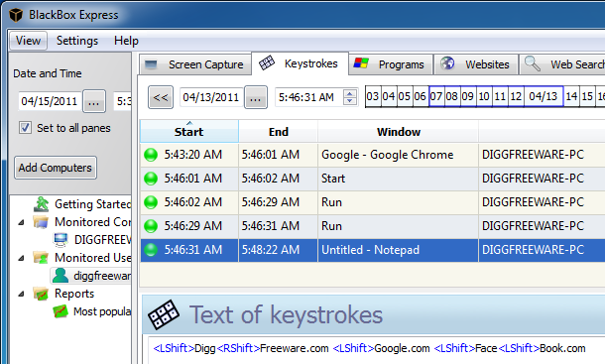Click the Add Computers button

56,168
